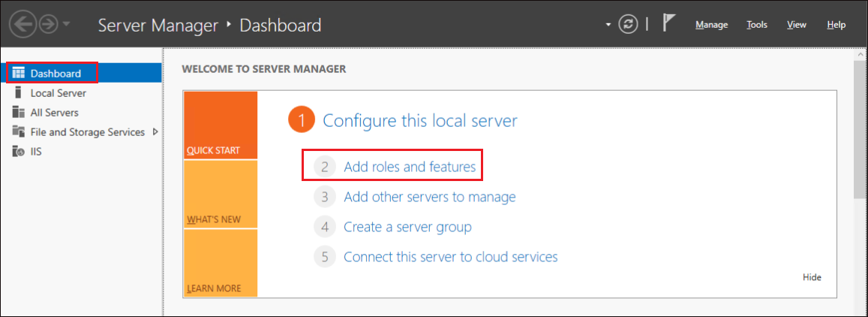Open navigation history dropdown arrow
Screen dimensions: 868x317
(66, 25)
